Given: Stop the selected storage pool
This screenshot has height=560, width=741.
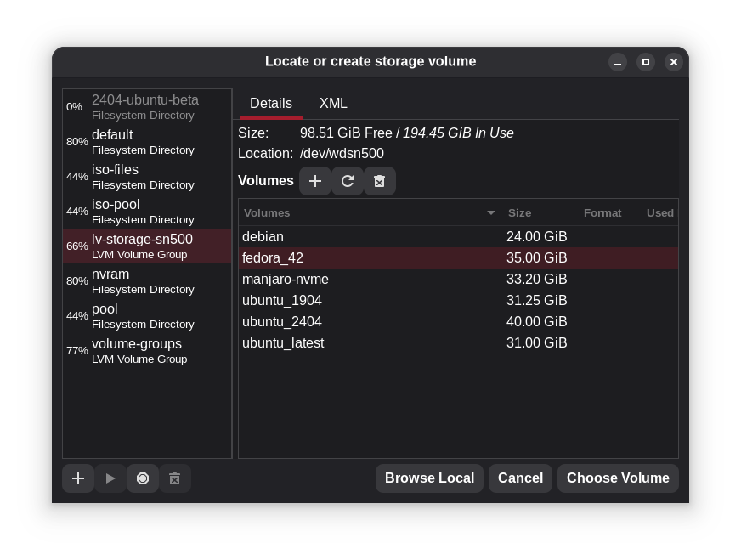Looking at the screenshot, I should pyautogui.click(x=143, y=478).
